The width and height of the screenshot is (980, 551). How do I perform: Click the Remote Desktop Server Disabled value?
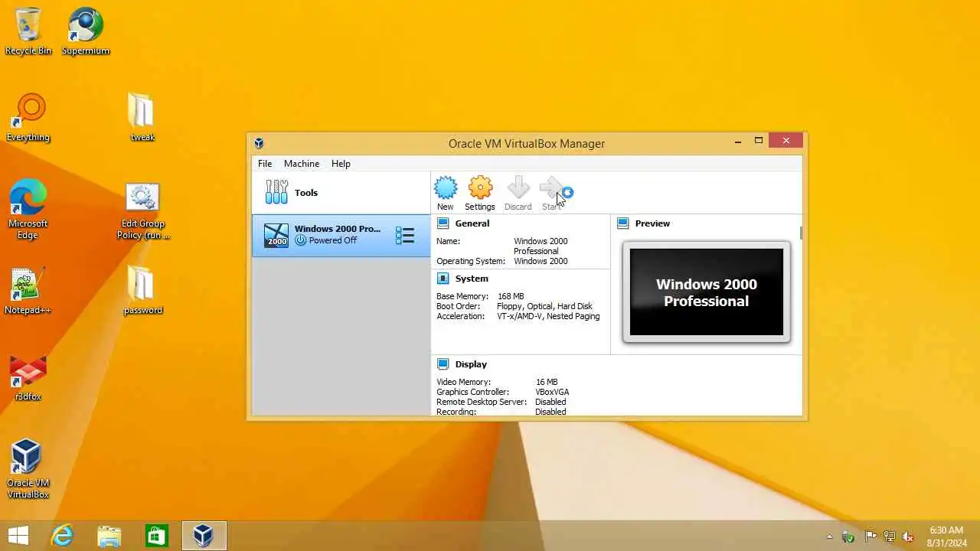(x=550, y=402)
